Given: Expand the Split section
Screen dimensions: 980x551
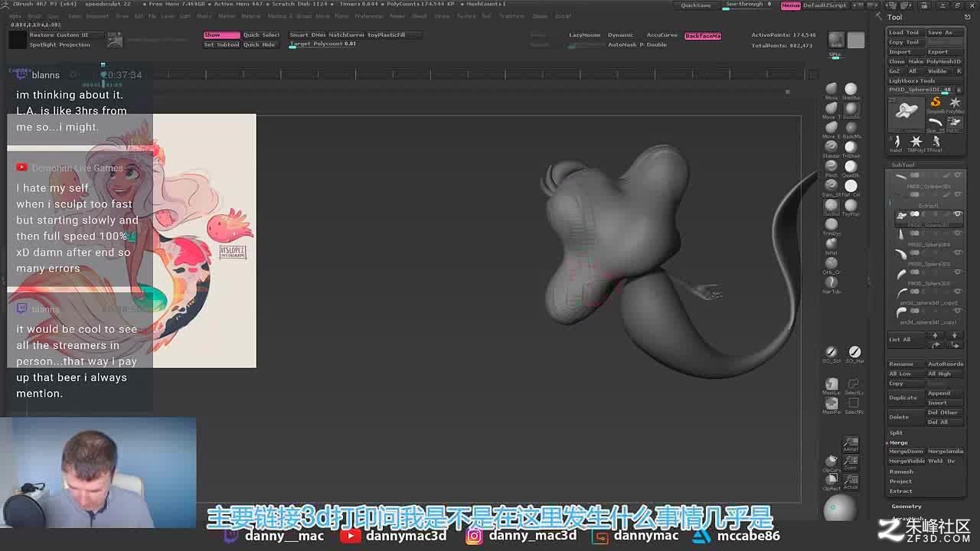Looking at the screenshot, I should pyautogui.click(x=896, y=432).
